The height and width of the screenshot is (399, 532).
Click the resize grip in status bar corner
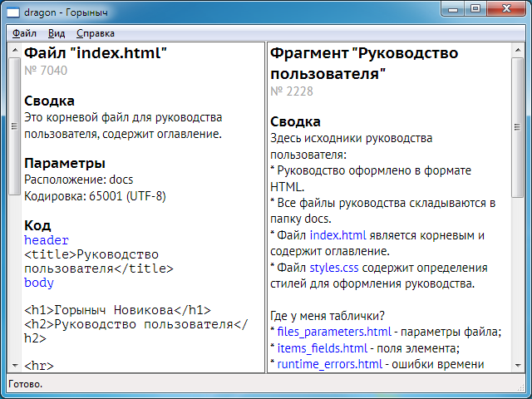[x=521, y=387]
